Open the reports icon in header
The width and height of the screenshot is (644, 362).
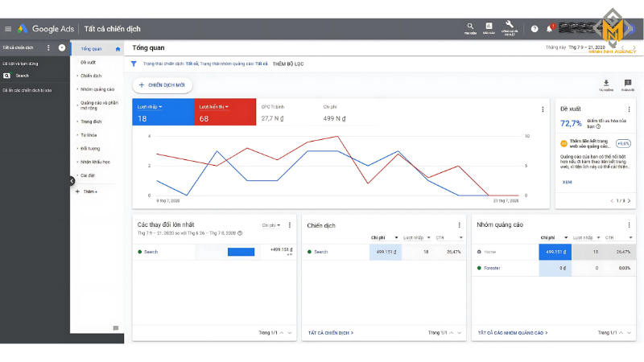[x=489, y=28]
